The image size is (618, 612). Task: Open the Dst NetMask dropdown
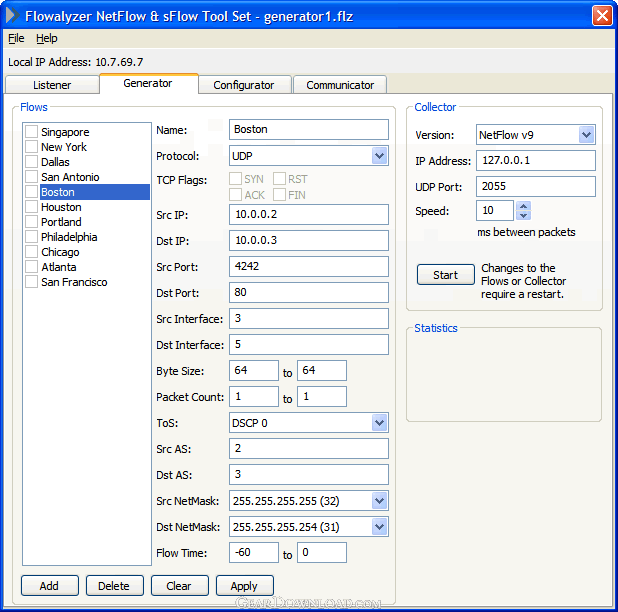coord(380,527)
